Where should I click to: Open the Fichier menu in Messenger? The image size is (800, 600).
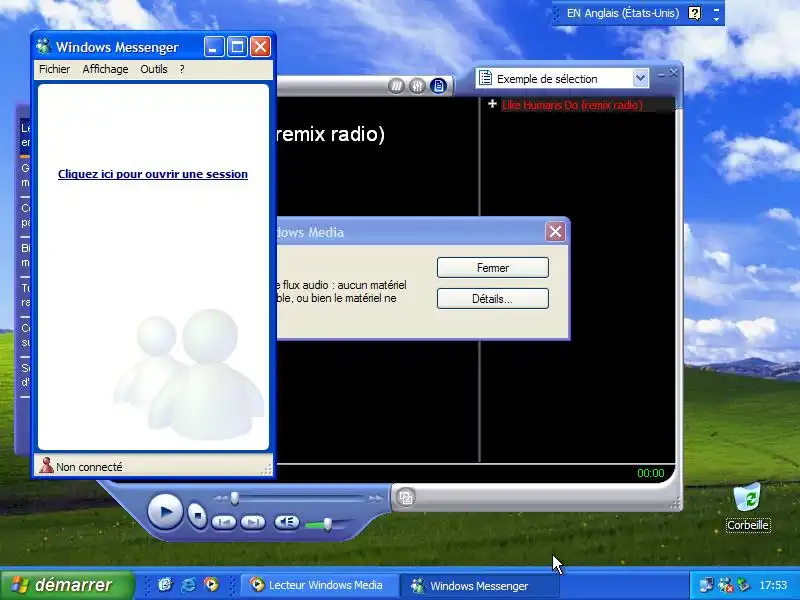pos(55,69)
